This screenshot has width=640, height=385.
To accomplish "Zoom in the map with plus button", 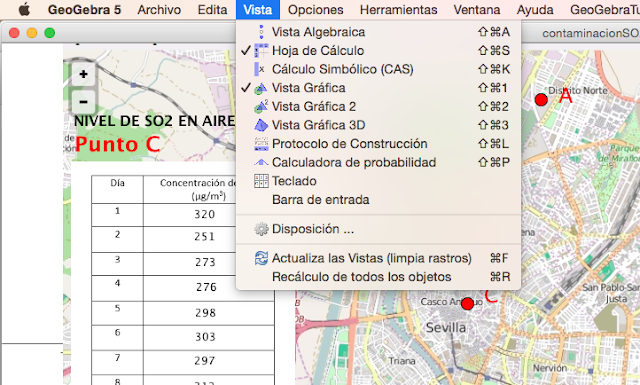I will [x=83, y=74].
